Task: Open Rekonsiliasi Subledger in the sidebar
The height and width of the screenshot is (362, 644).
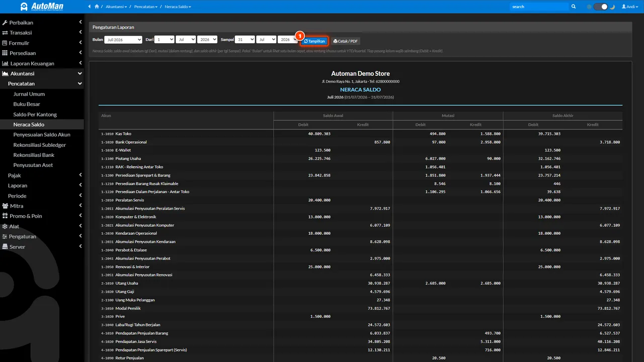Action: click(42, 145)
